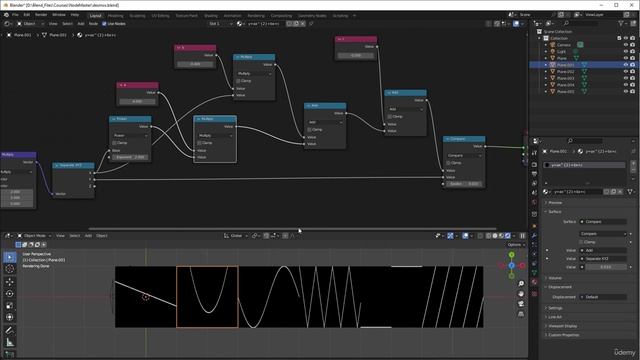Click the viewport zoom magnifier icon
This screenshot has width=640, height=360.
pyautogui.click(x=521, y=283)
